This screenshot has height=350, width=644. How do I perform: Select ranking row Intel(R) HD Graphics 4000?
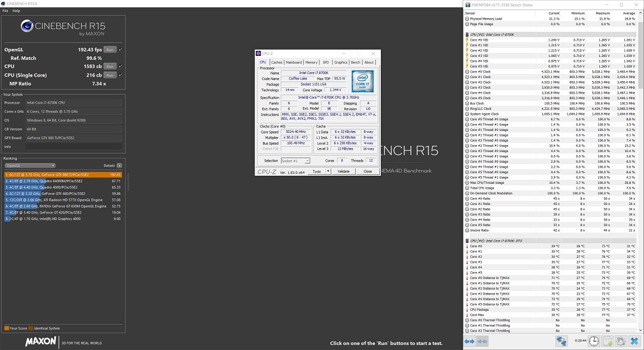63,219
